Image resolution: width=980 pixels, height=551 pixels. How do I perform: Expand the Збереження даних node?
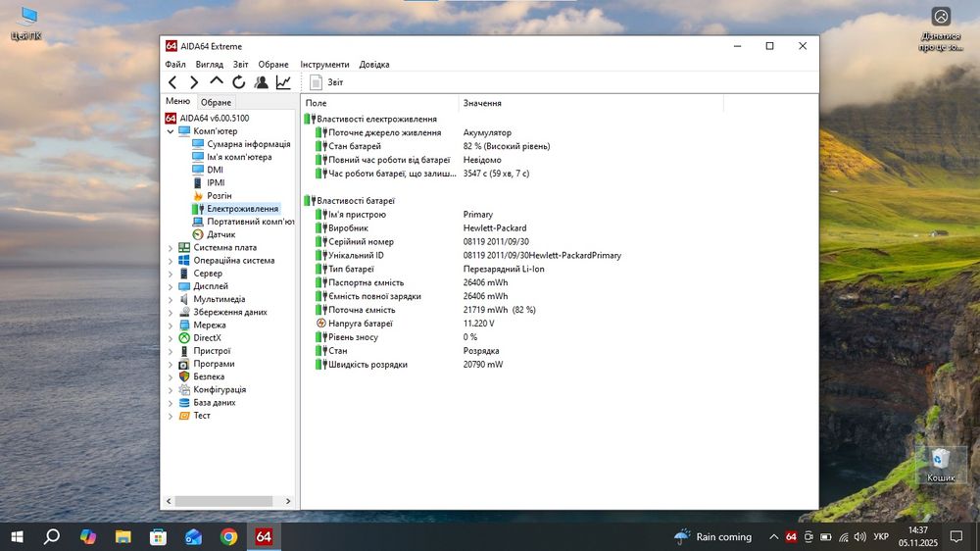coord(170,313)
